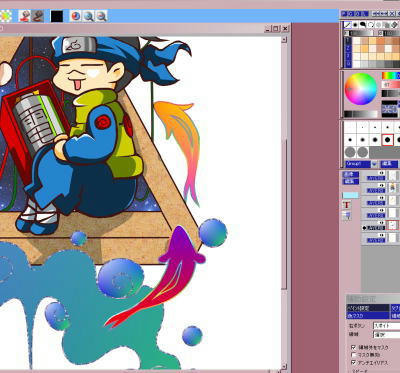Select the eraser tool icon
This screenshot has height=373, width=400.
(x=394, y=25)
